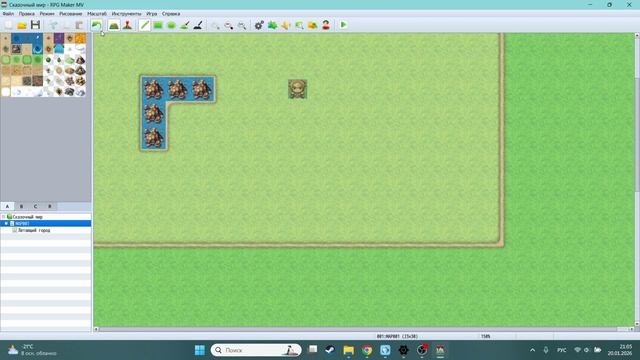Click the RPG Maker MV taskbar icon
Screen dimensions: 640x360
click(x=440, y=350)
